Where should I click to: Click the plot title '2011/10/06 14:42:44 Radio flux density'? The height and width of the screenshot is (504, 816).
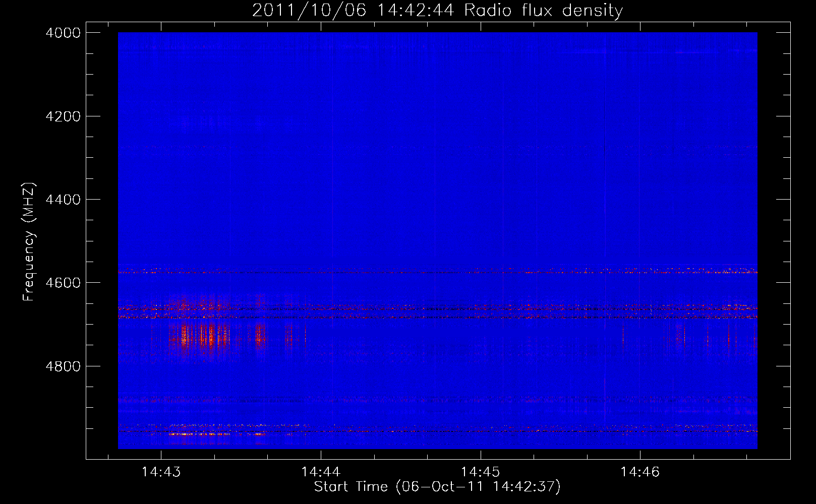(x=437, y=10)
